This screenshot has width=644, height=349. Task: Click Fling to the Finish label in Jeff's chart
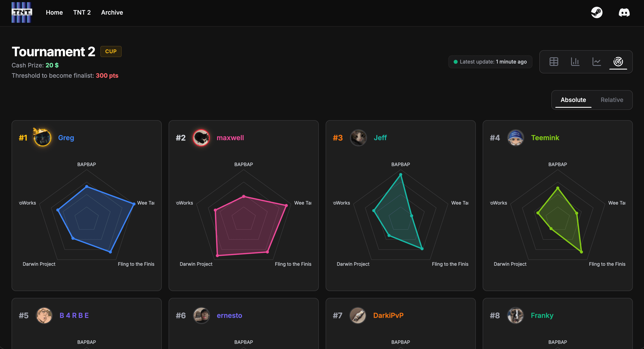(x=450, y=264)
